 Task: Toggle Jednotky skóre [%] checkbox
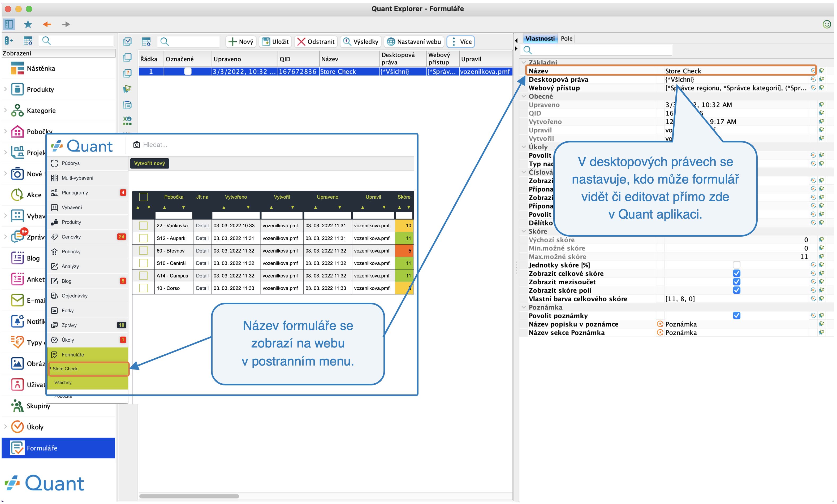click(x=736, y=265)
